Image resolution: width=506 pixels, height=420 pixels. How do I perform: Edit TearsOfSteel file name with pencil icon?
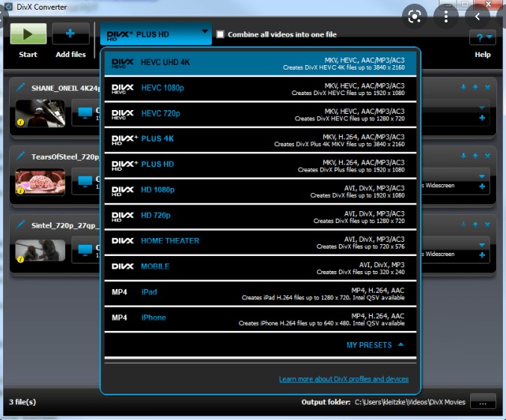[21, 156]
